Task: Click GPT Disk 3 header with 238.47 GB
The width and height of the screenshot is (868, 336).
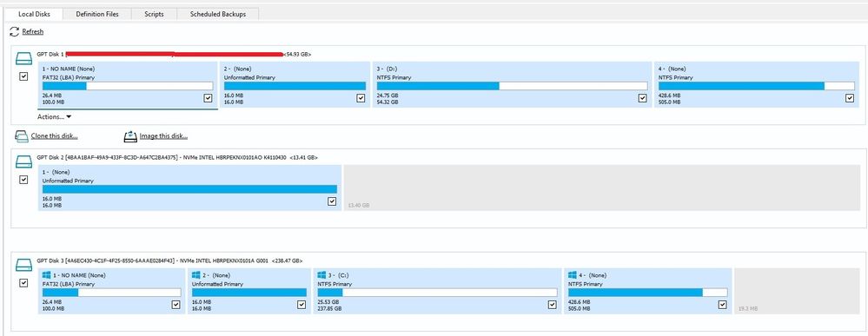Action: coord(170,260)
